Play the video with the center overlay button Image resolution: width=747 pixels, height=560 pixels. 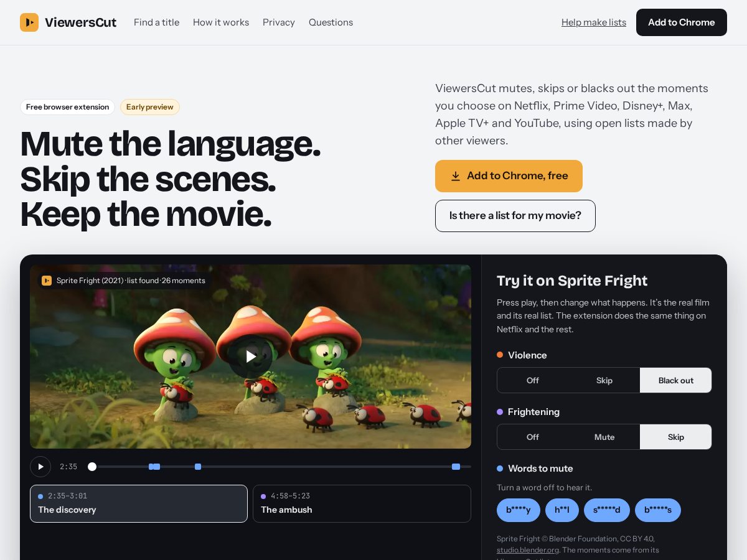click(250, 356)
